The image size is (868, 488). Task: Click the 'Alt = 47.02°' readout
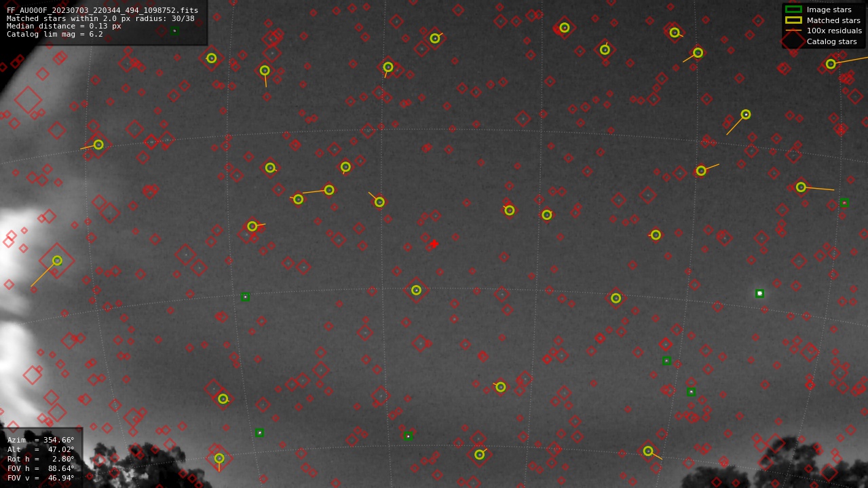pos(41,449)
